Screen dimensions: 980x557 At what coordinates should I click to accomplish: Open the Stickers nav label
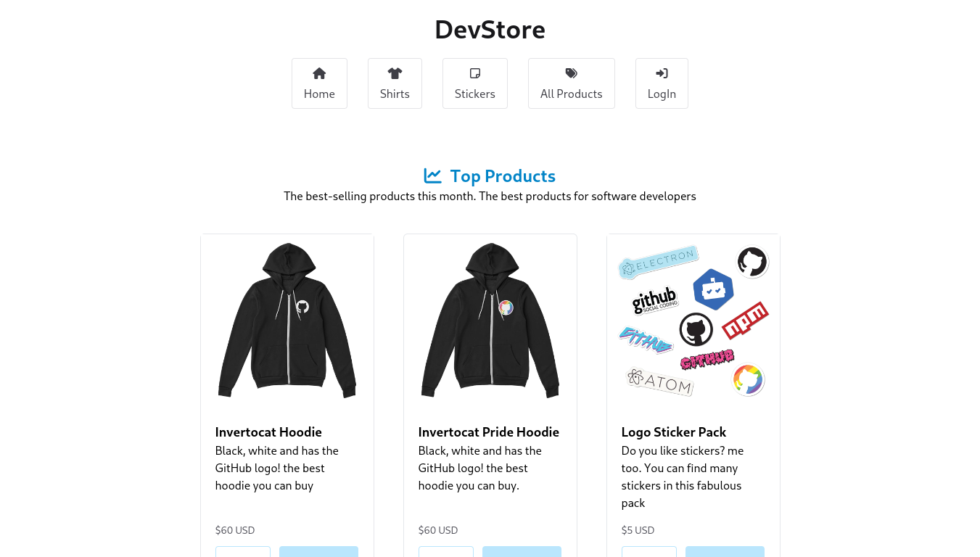[x=475, y=94]
